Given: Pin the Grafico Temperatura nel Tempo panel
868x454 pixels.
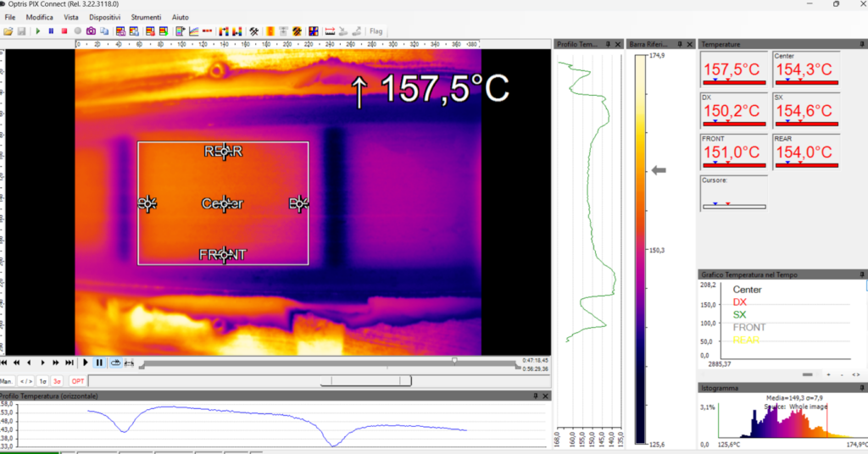Looking at the screenshot, I should coord(862,274).
